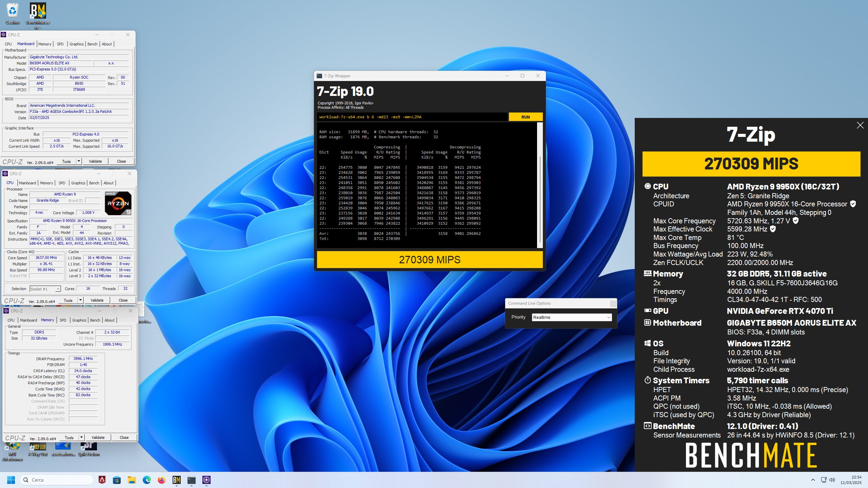Click the CAS# Latency 34.0 clocks value
The width and height of the screenshot is (868, 488).
pos(83,371)
